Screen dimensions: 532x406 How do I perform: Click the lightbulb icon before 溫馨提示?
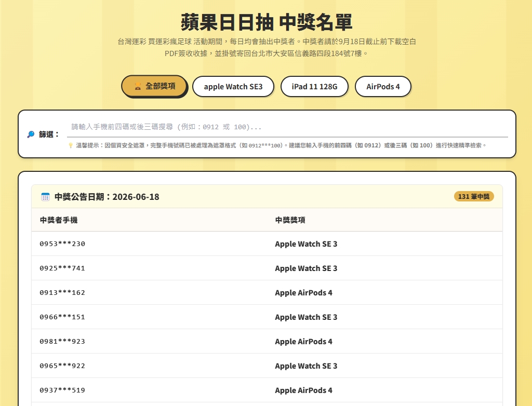pyautogui.click(x=71, y=145)
